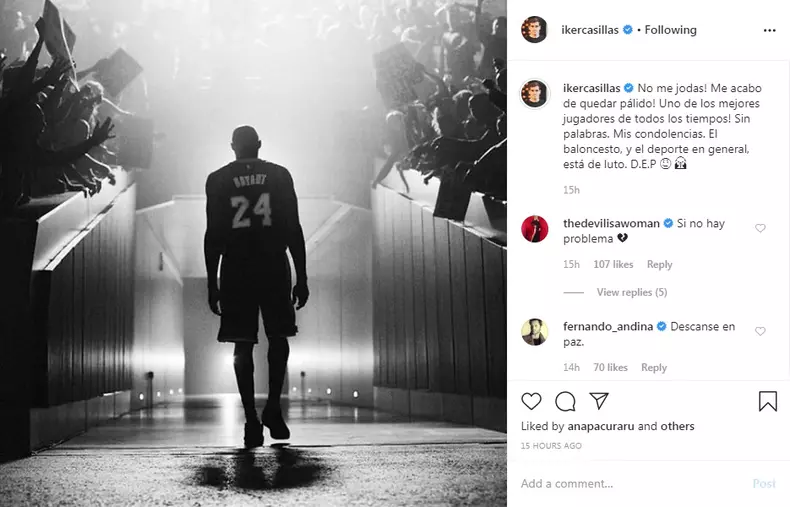Click the Add a comment field
This screenshot has height=507, width=790.
630,484
